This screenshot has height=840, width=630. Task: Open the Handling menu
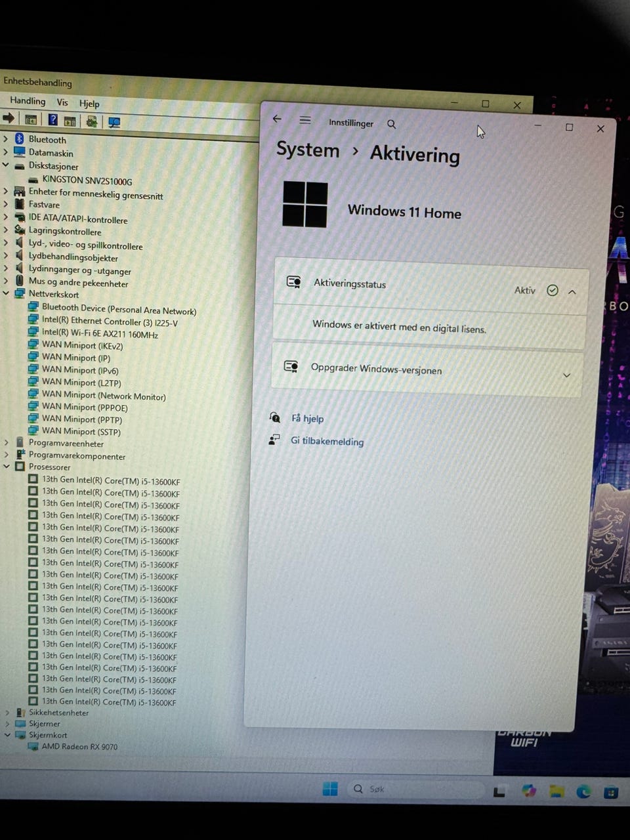pos(28,100)
